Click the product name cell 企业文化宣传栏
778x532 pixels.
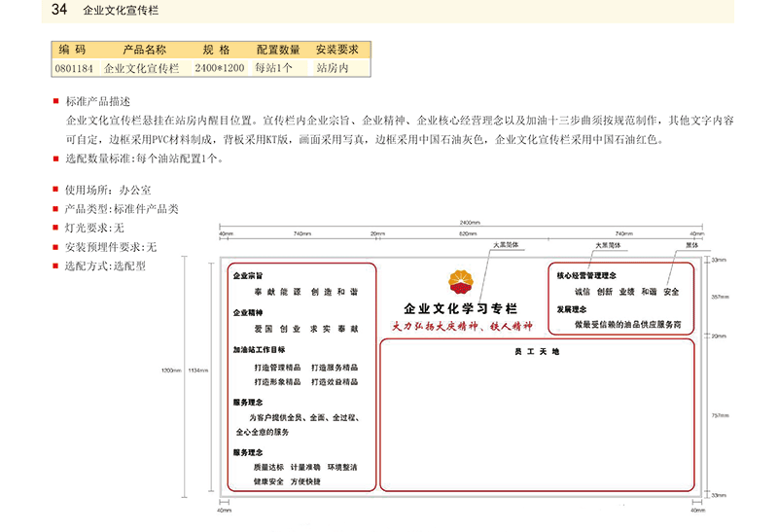(141, 68)
